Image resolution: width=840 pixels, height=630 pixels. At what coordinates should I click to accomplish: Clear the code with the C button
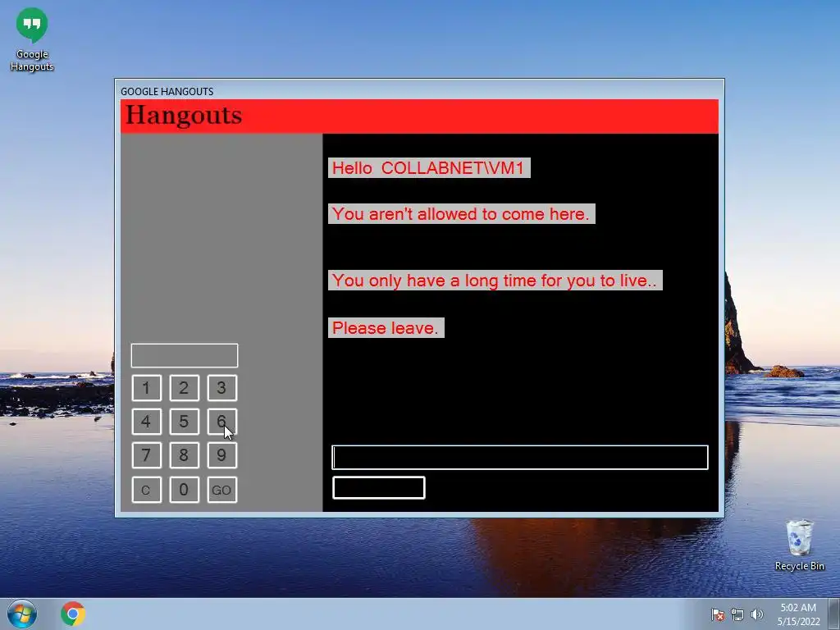point(146,490)
